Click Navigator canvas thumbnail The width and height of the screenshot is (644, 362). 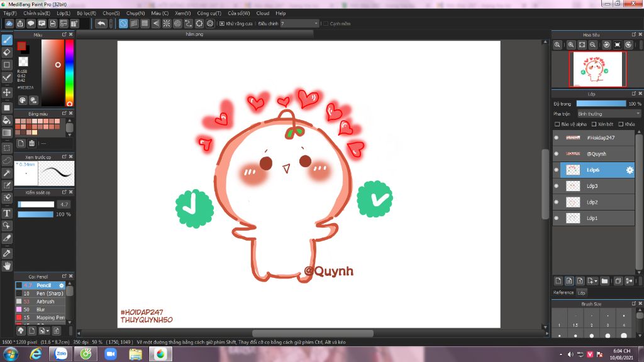coord(597,69)
